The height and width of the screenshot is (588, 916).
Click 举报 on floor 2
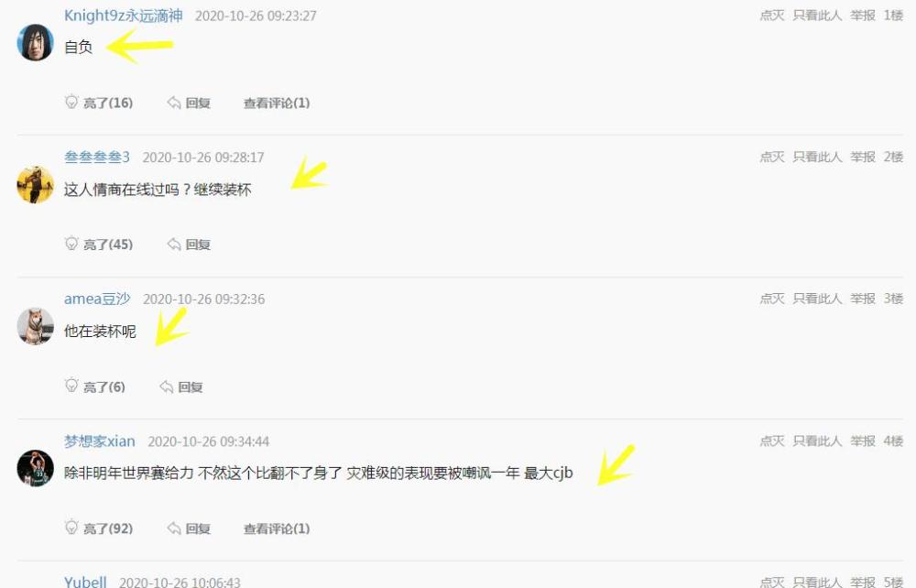(862, 157)
